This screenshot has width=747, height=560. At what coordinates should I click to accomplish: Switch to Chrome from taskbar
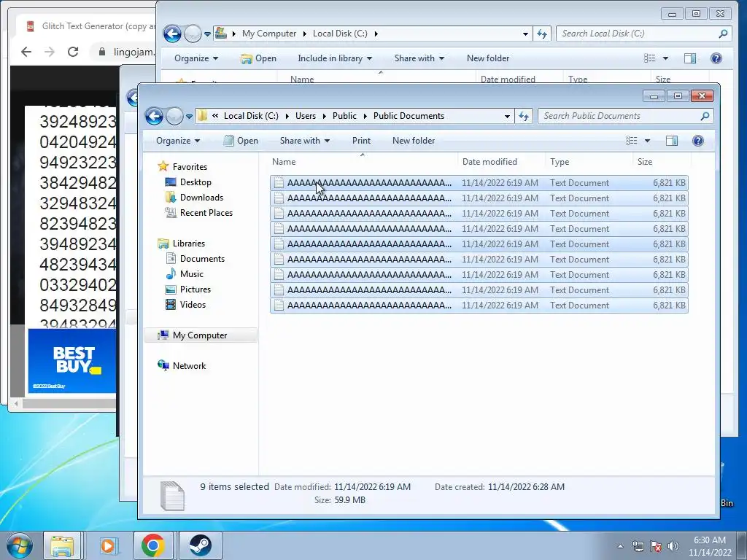tap(153, 545)
